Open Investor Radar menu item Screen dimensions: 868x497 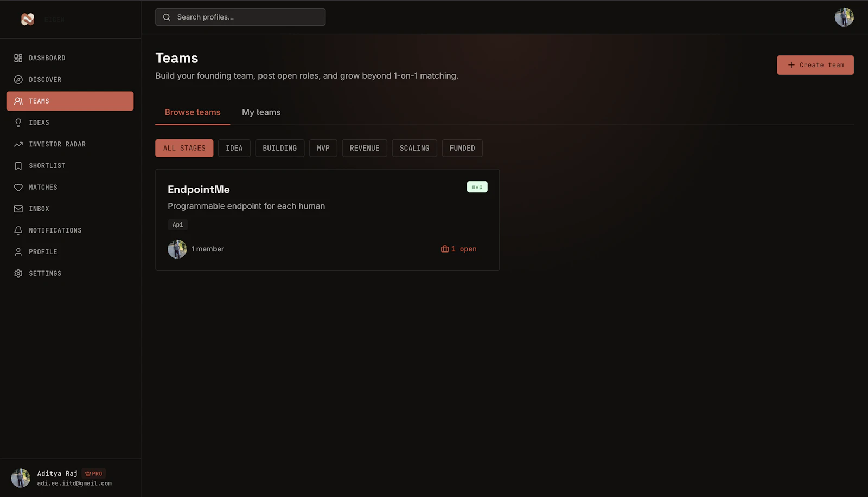70,144
